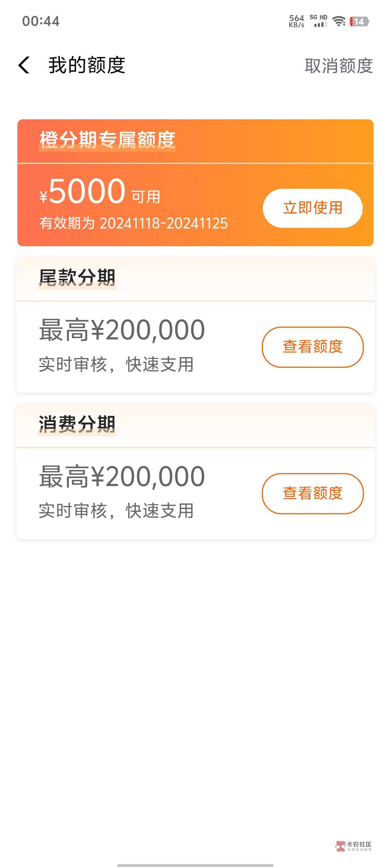
Task: Tap the 有效期为 validity date text
Action: tap(134, 224)
